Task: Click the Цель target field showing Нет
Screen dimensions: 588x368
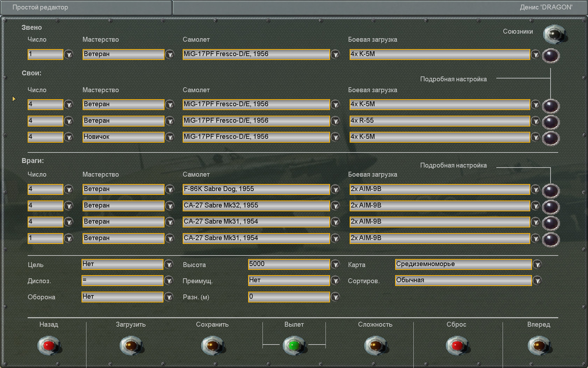Action: pos(122,264)
